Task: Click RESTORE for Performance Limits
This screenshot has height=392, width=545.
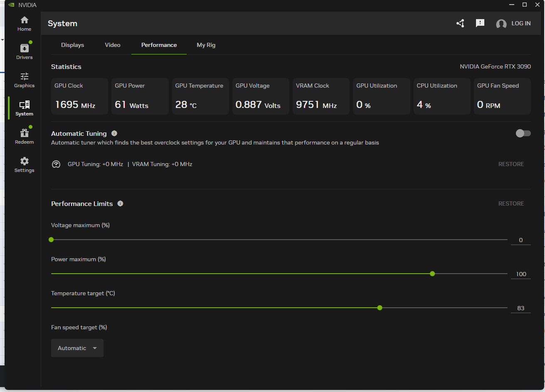Action: (511, 203)
